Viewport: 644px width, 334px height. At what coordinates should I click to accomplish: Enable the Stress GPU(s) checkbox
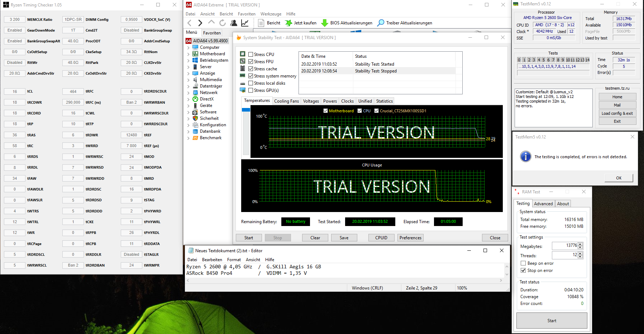click(251, 90)
